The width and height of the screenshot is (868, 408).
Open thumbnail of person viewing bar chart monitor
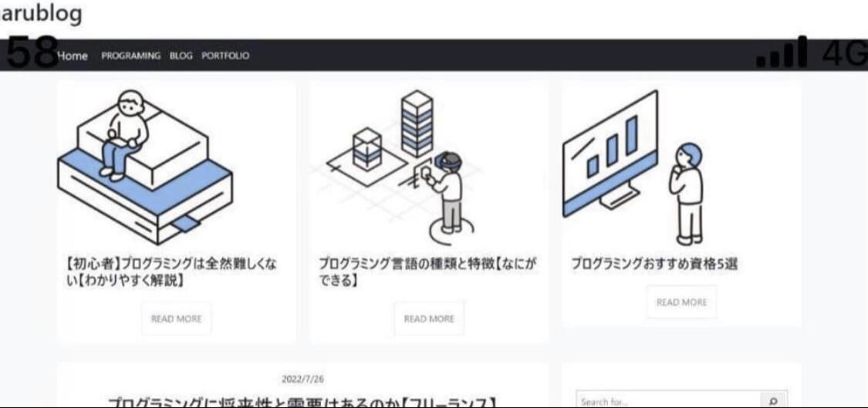tap(633, 167)
